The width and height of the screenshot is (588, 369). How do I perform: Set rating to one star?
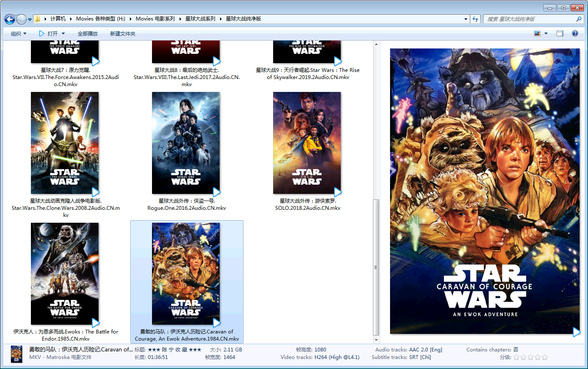[x=516, y=357]
